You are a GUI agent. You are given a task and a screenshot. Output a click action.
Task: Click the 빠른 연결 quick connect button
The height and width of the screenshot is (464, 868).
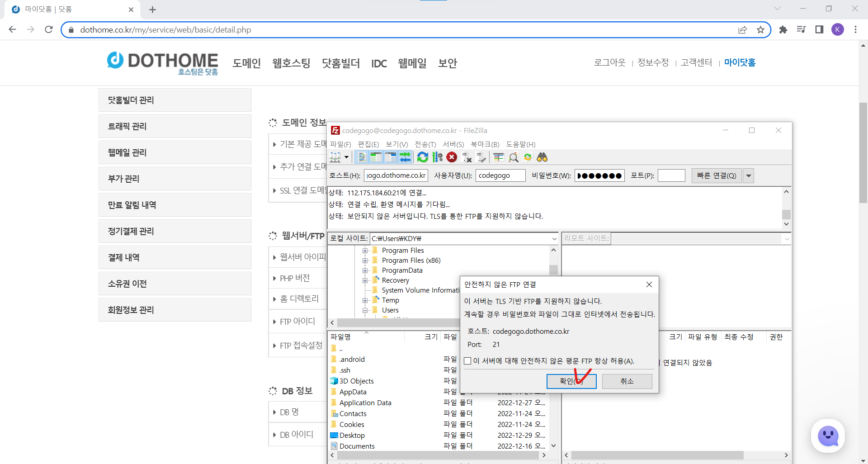coord(717,175)
